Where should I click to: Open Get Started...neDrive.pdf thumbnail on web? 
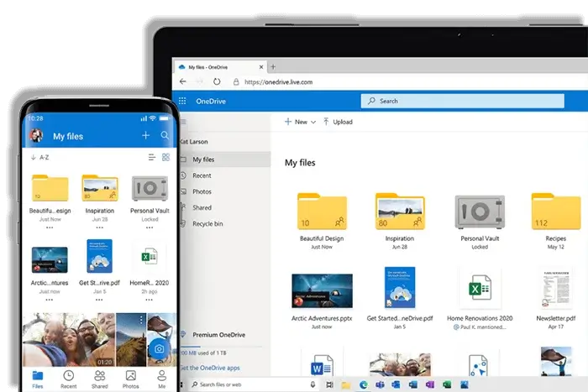tap(400, 287)
